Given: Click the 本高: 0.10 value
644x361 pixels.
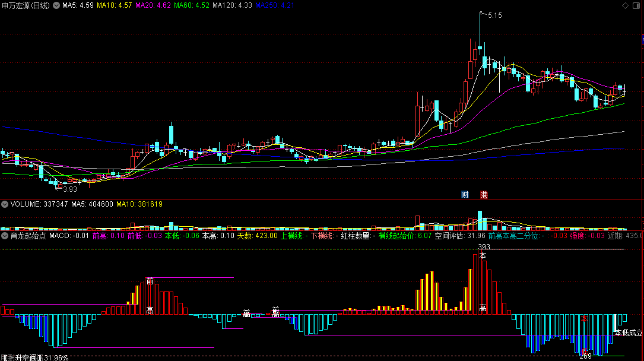Looking at the screenshot, I should (x=218, y=236).
